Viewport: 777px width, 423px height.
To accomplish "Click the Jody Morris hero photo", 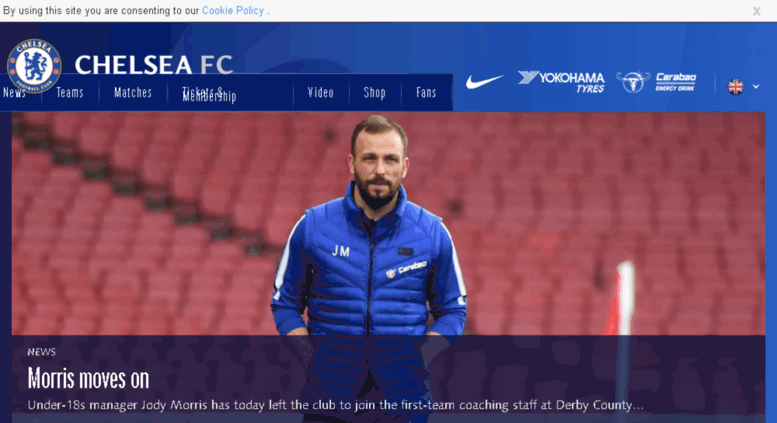I will 388,224.
